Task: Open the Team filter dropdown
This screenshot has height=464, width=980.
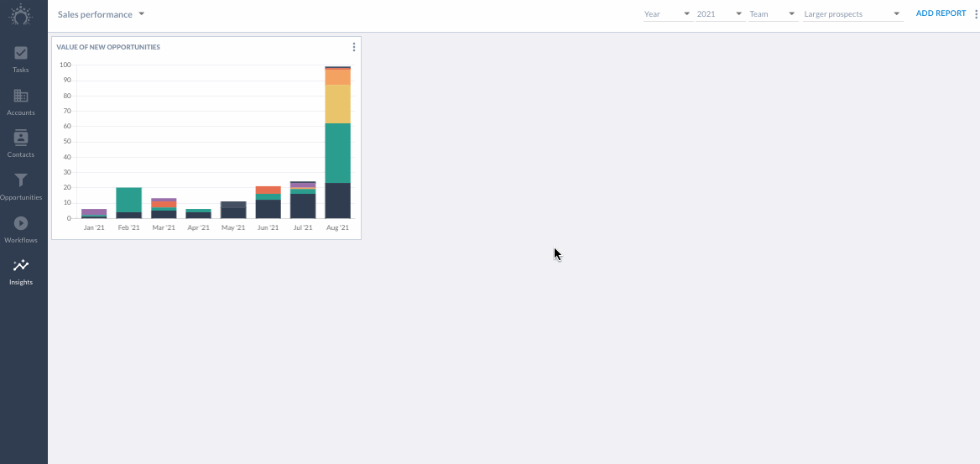Action: pos(773,13)
